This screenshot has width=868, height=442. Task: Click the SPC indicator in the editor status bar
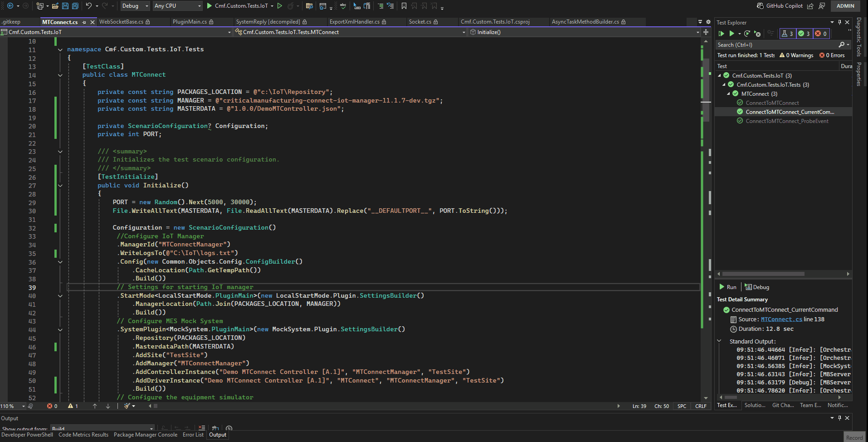pyautogui.click(x=682, y=406)
